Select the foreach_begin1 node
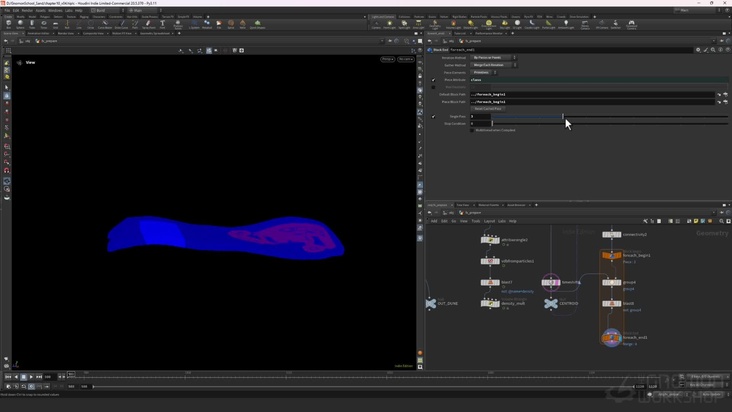Viewport: 732px width, 412px height. coord(611,255)
